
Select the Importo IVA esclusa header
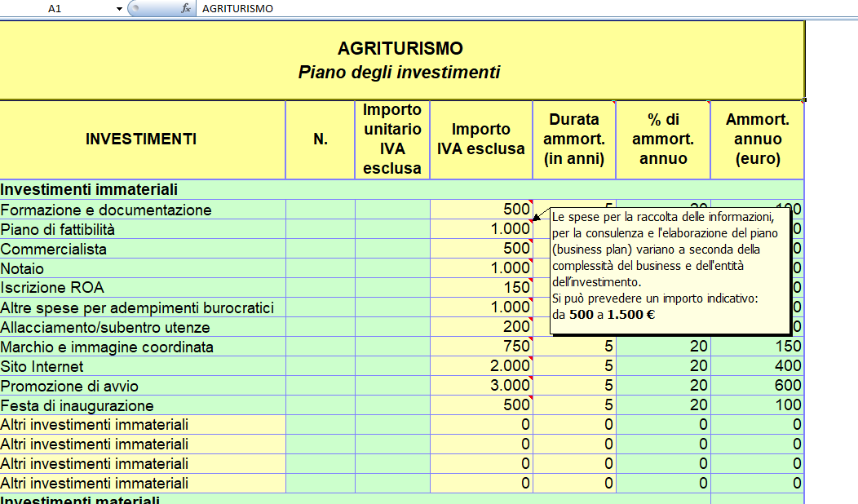tap(481, 139)
